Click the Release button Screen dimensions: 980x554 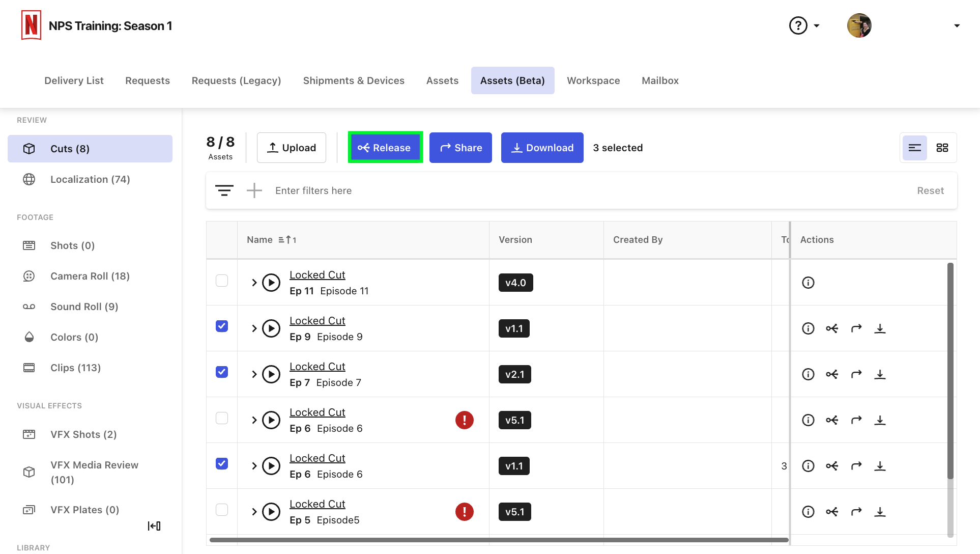[385, 148]
